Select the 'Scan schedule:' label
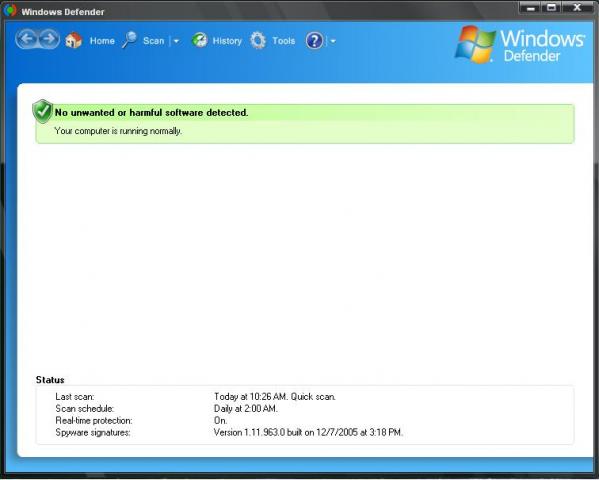Screen dimensions: 599x480 coord(85,409)
